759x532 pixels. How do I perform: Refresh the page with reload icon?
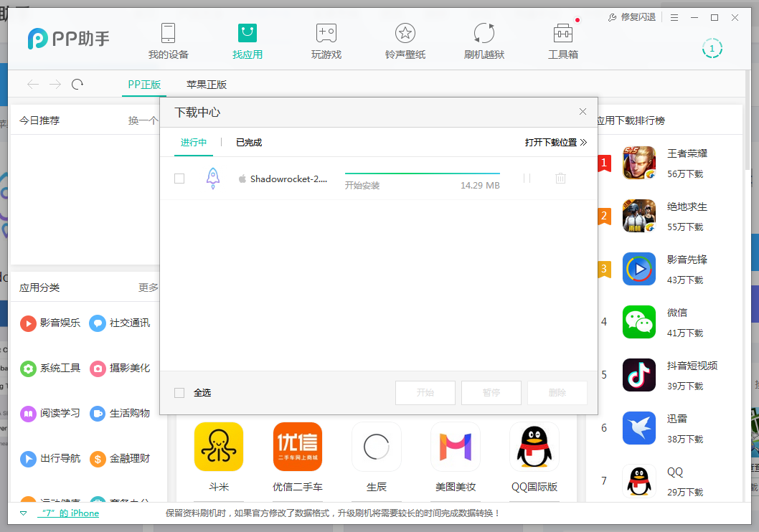[x=77, y=85]
